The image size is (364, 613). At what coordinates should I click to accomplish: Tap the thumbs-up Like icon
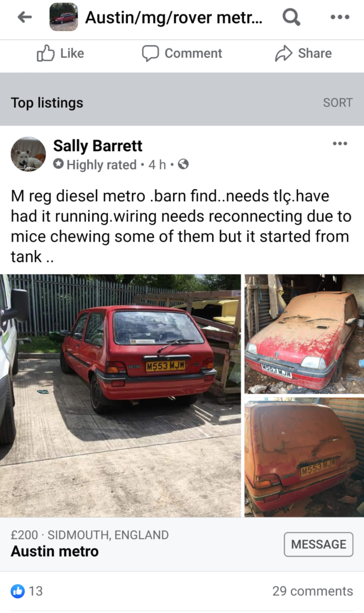click(45, 54)
